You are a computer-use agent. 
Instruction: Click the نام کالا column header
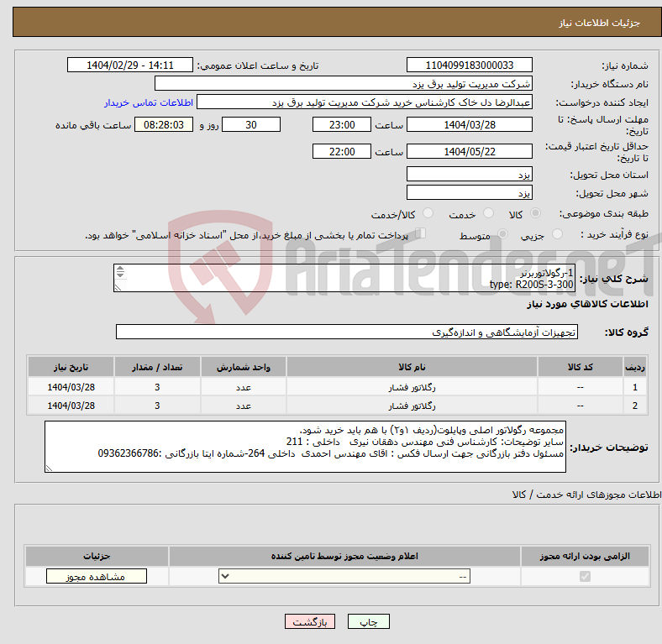click(412, 367)
